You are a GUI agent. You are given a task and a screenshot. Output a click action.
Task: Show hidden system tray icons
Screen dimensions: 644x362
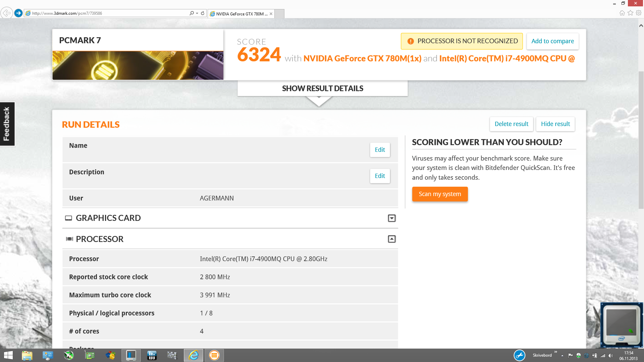(x=562, y=356)
